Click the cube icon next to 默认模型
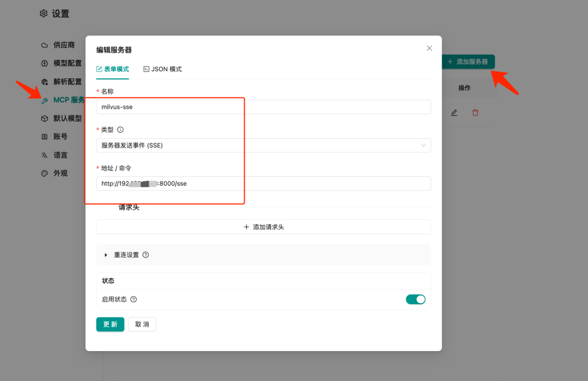Screen dimensions: 588x381 tap(45, 119)
